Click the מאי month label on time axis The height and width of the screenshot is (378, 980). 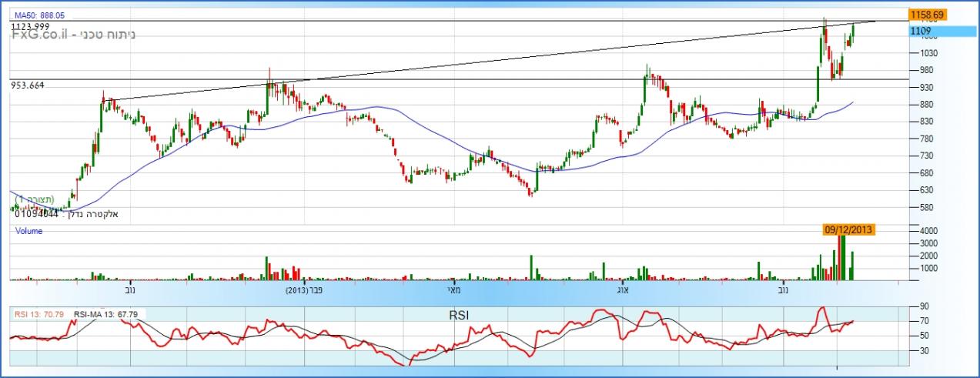point(455,291)
